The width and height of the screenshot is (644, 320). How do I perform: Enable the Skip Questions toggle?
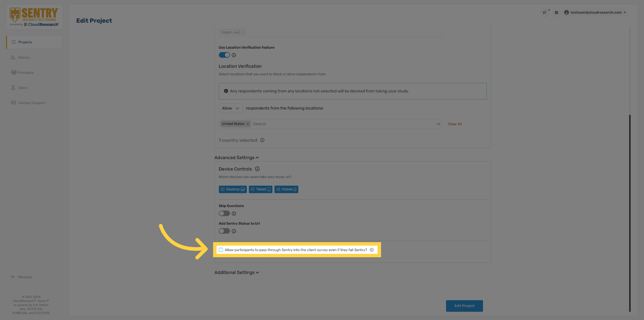(x=224, y=214)
